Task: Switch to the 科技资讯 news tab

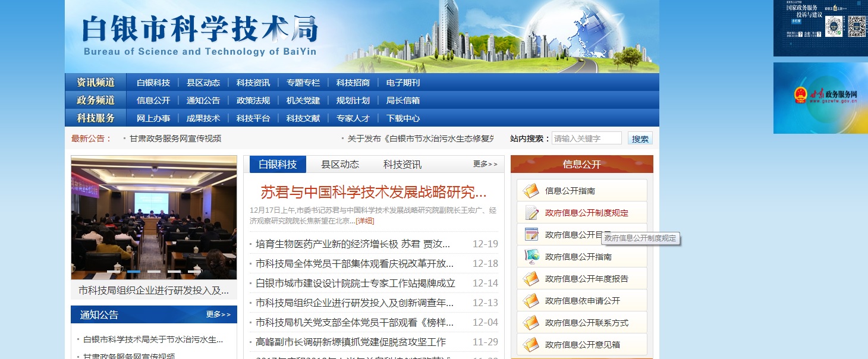Action: [402, 165]
